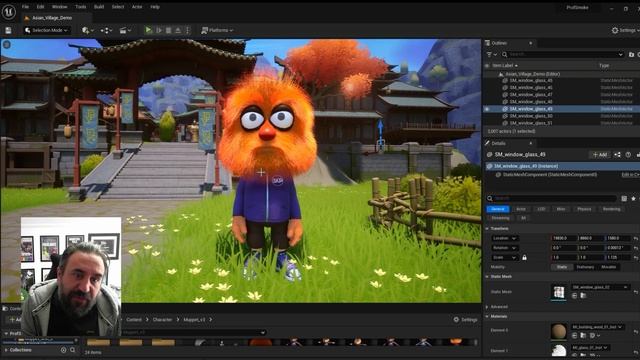The width and height of the screenshot is (640, 360).
Task: Open the Edit menu
Action: tap(40, 7)
